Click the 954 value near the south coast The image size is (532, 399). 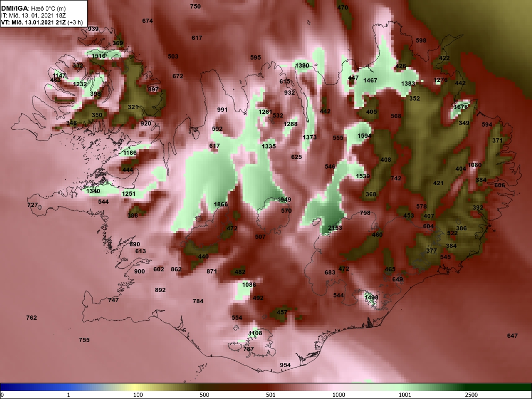coord(285,365)
